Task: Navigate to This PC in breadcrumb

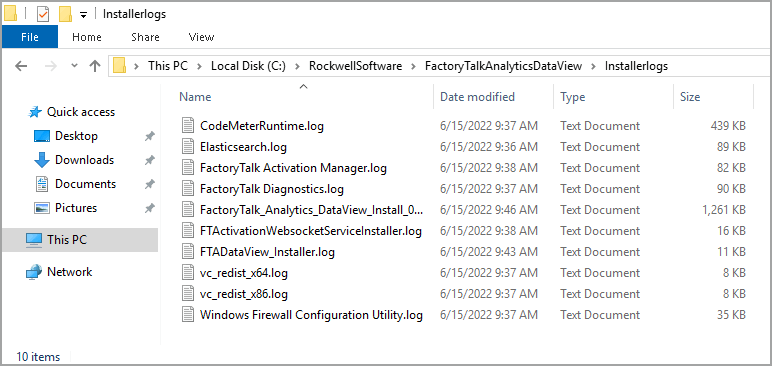Action: click(x=168, y=66)
